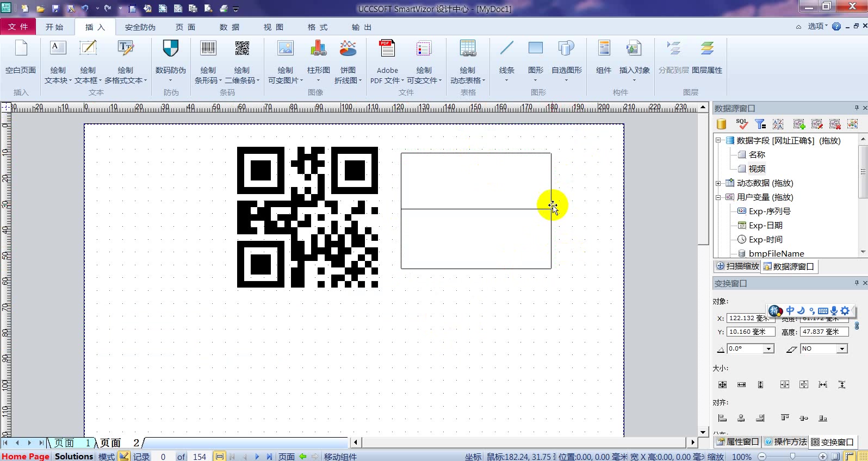Image resolution: width=868 pixels, height=461 pixels.
Task: Click the filter funnel icon in data source window
Action: 760,124
